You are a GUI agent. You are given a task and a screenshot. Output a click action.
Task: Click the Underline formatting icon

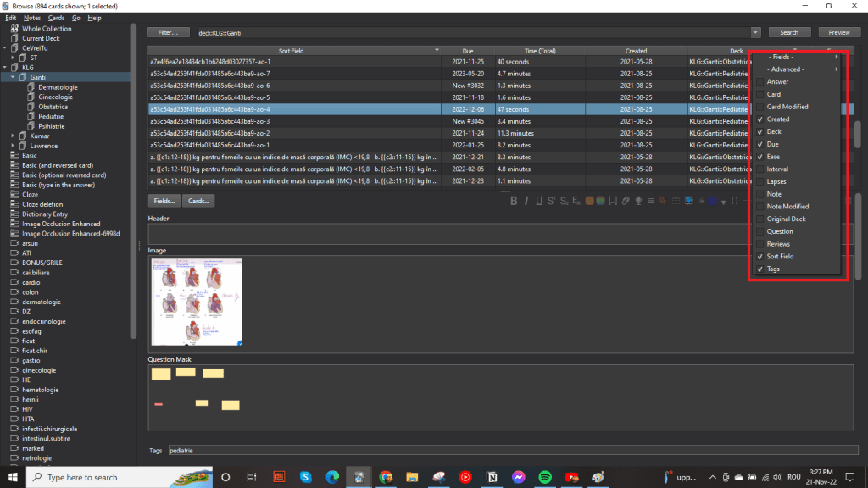pyautogui.click(x=538, y=201)
